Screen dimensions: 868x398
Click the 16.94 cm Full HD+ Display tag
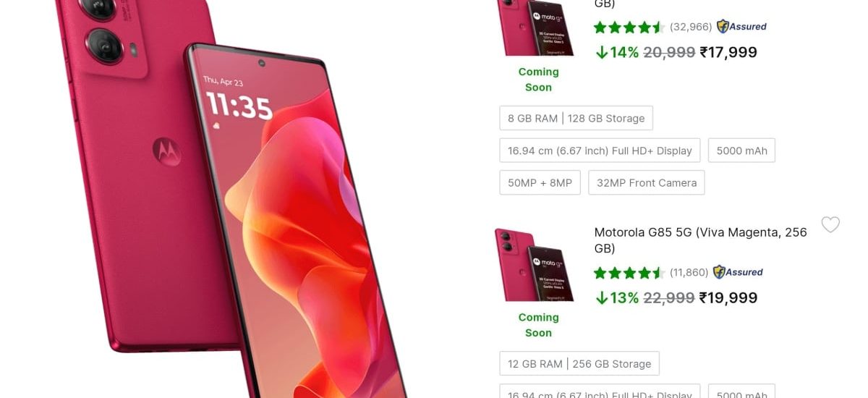click(x=600, y=151)
